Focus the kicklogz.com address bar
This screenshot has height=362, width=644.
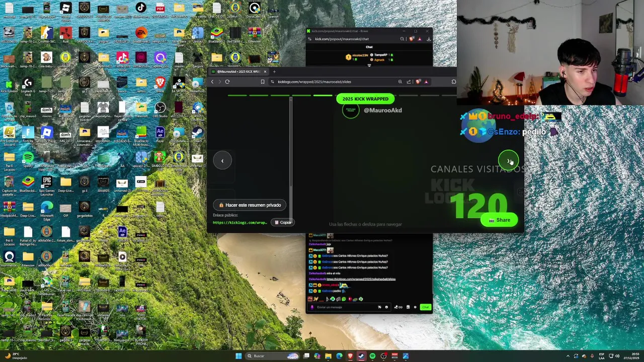(332, 81)
